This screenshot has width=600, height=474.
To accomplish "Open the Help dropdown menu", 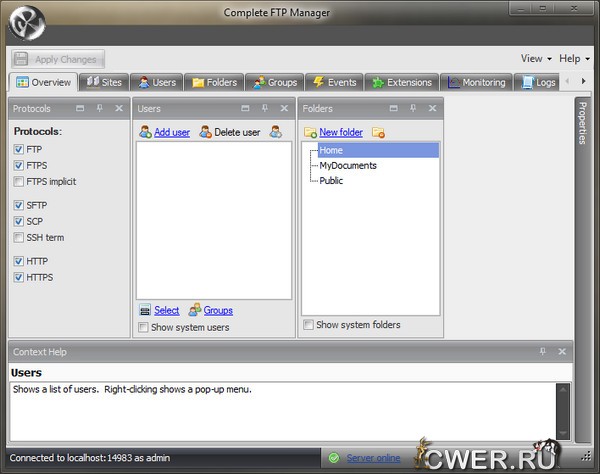I will point(573,59).
